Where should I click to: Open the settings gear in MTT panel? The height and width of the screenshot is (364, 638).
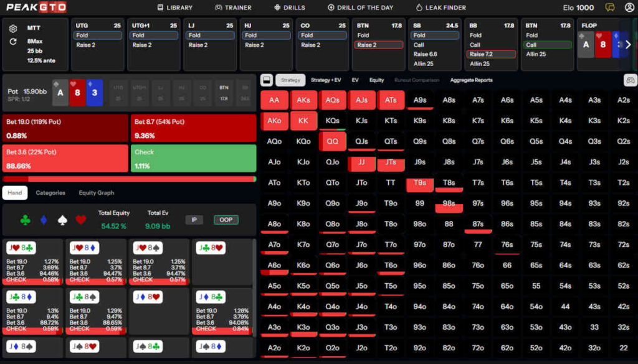pyautogui.click(x=14, y=29)
